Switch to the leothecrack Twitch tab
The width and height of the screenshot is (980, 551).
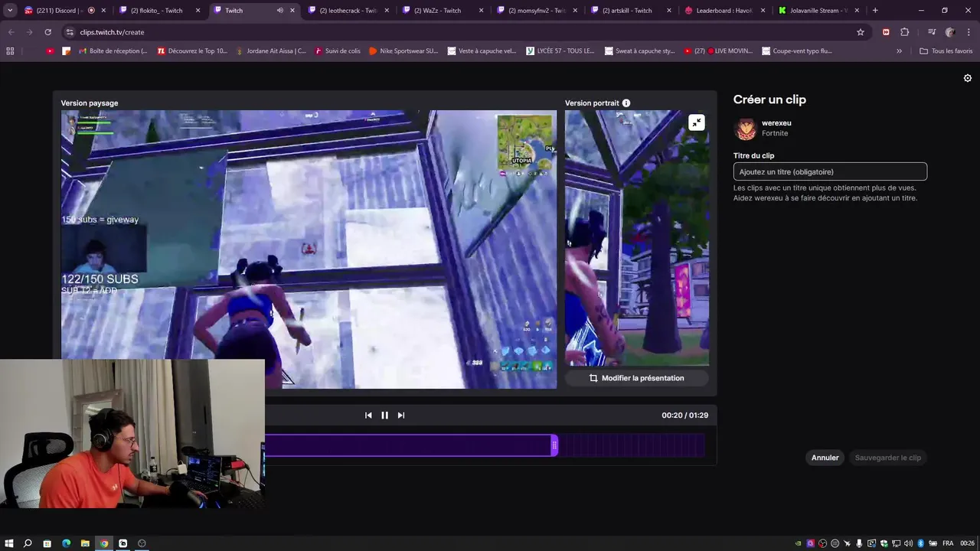(x=348, y=11)
